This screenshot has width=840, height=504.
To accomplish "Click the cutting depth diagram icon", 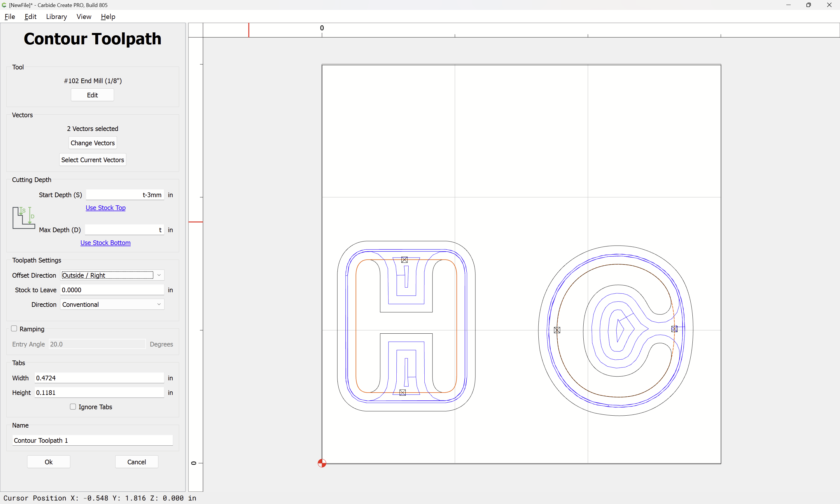I will pyautogui.click(x=24, y=218).
